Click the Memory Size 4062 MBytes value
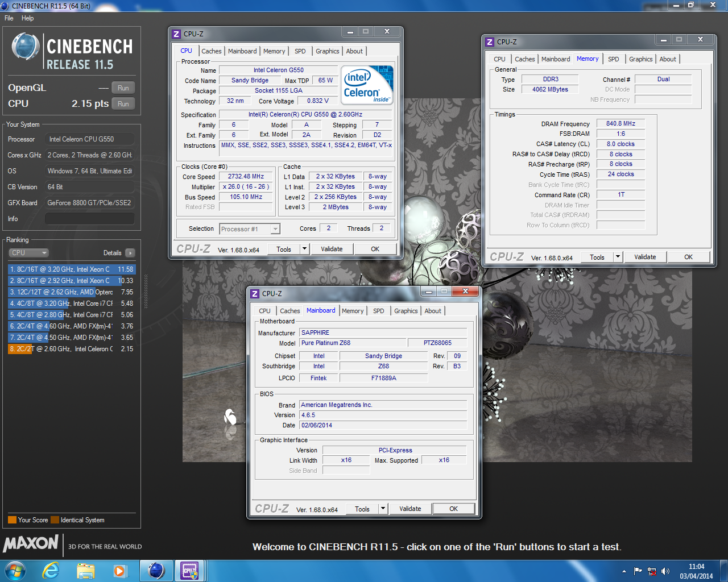Screen dimensions: 728x582 click(550, 90)
